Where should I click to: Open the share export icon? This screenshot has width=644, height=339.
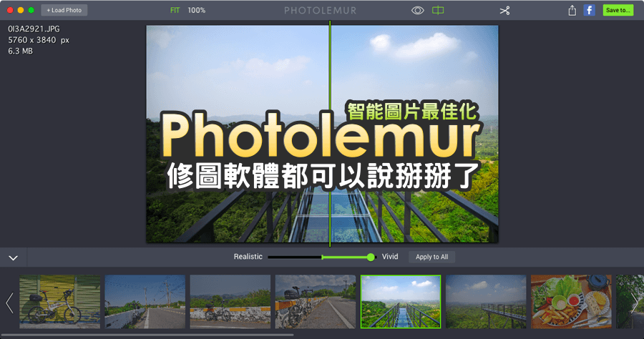(x=572, y=10)
